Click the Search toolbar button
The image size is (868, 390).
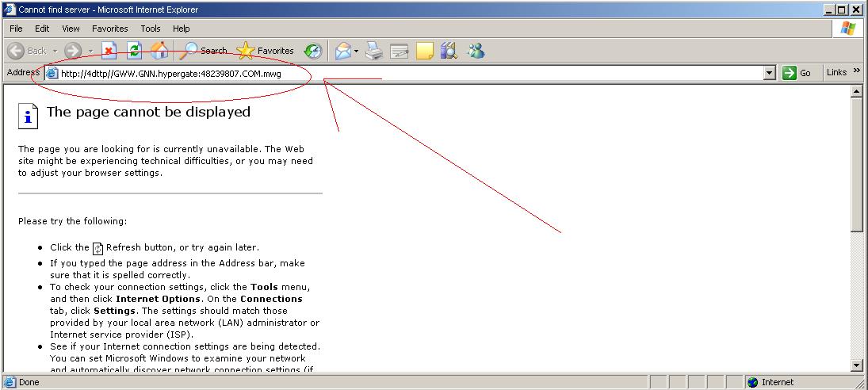[x=203, y=51]
